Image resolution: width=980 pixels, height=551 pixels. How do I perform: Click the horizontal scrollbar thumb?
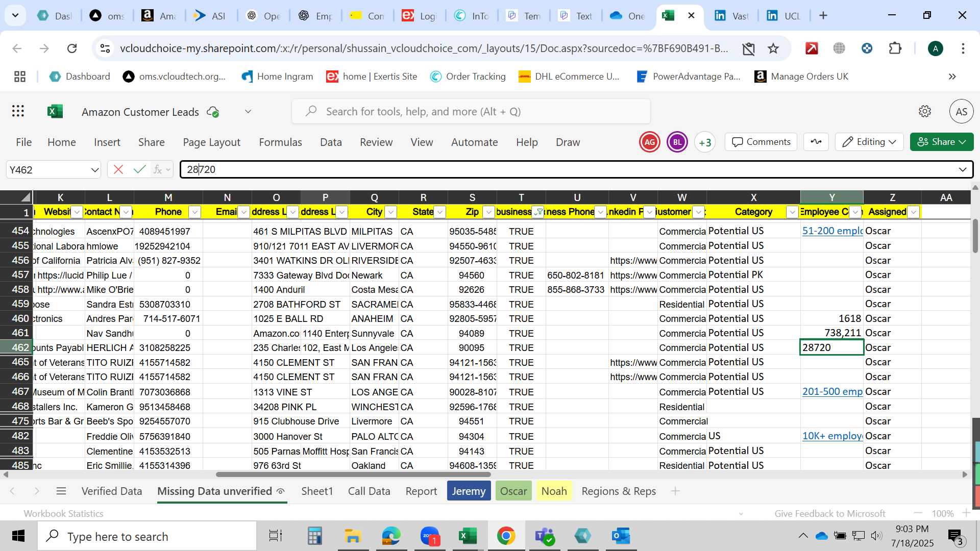[353, 474]
